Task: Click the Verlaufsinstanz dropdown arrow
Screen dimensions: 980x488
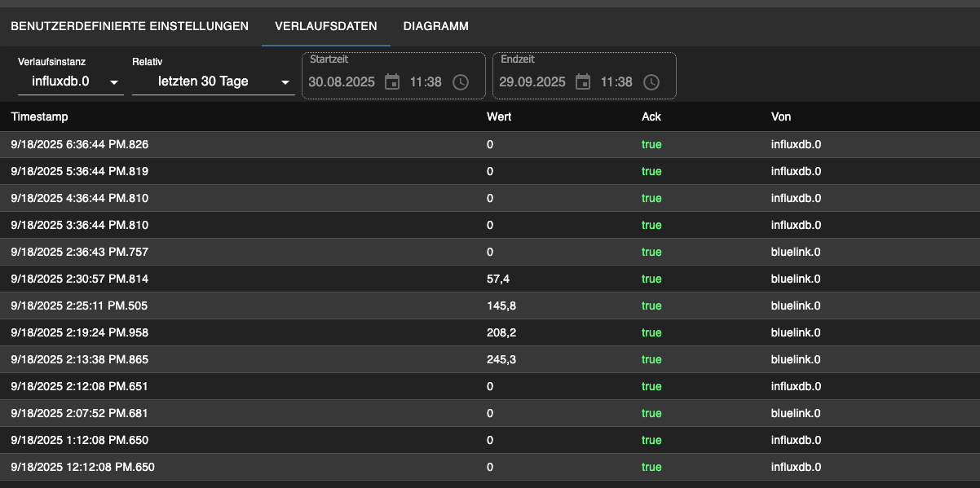Action: (x=114, y=82)
